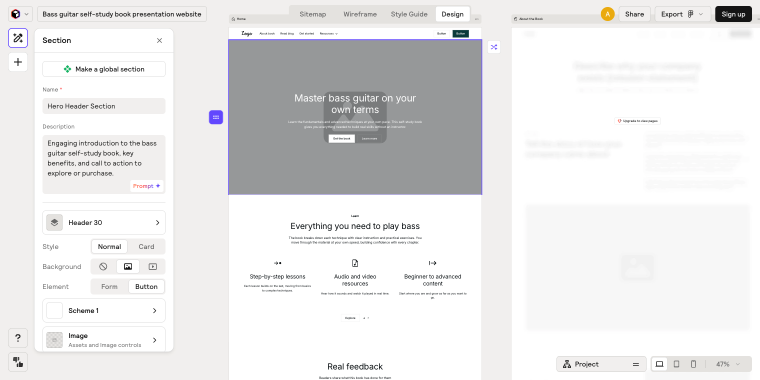Click the Logo in page navbar
Screen dimensions: 760x380
click(247, 33)
